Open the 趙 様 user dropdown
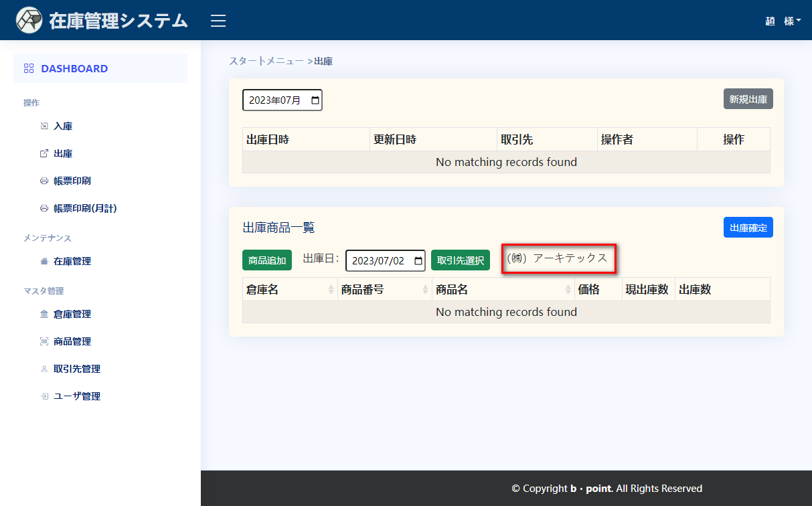 (783, 21)
